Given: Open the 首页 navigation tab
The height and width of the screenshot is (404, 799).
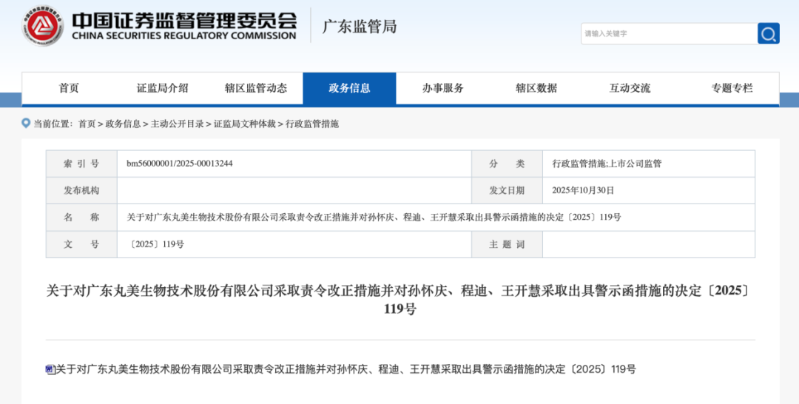Looking at the screenshot, I should [69, 88].
